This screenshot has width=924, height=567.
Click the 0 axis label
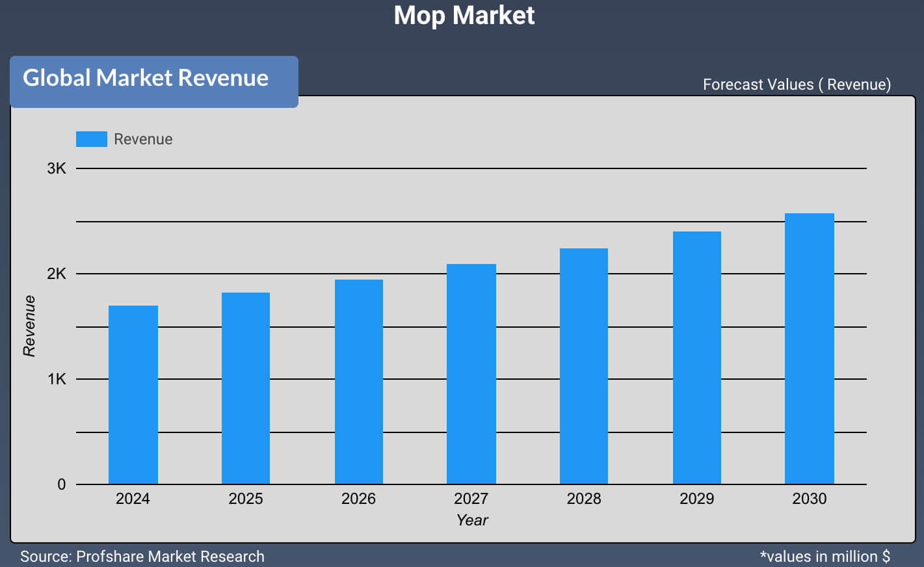coord(62,484)
